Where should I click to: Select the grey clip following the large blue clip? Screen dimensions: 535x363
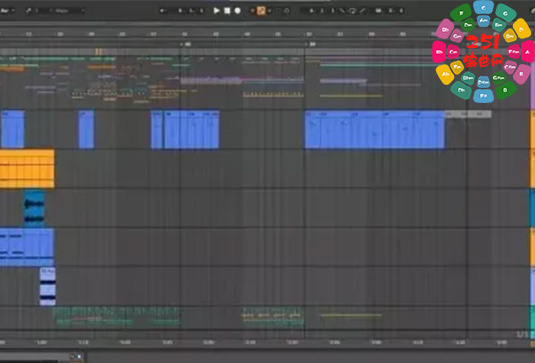coord(468,114)
